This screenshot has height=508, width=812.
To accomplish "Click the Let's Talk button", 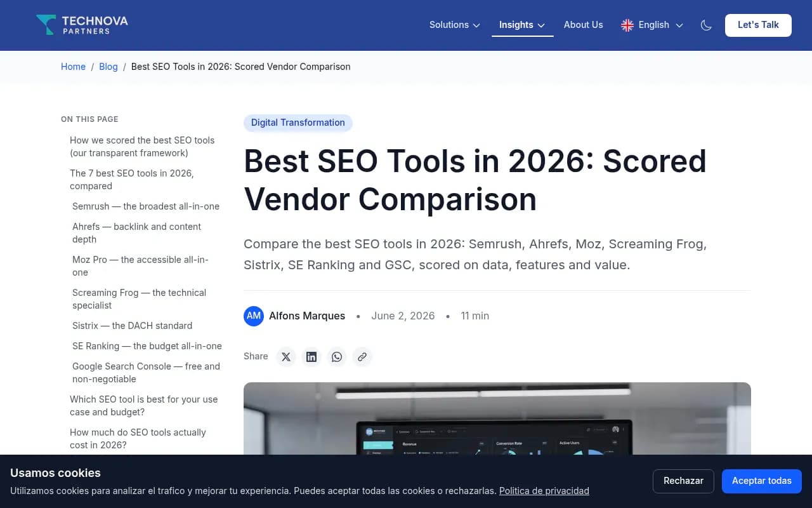I will 758,25.
